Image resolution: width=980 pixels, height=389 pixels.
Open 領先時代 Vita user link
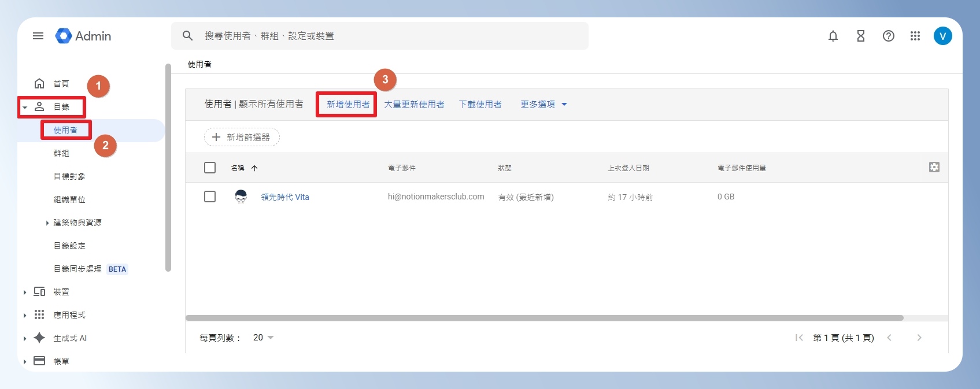pyautogui.click(x=285, y=197)
